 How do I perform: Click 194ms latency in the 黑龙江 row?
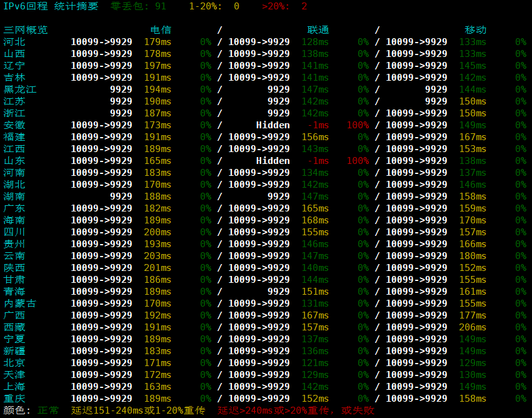tap(158, 89)
